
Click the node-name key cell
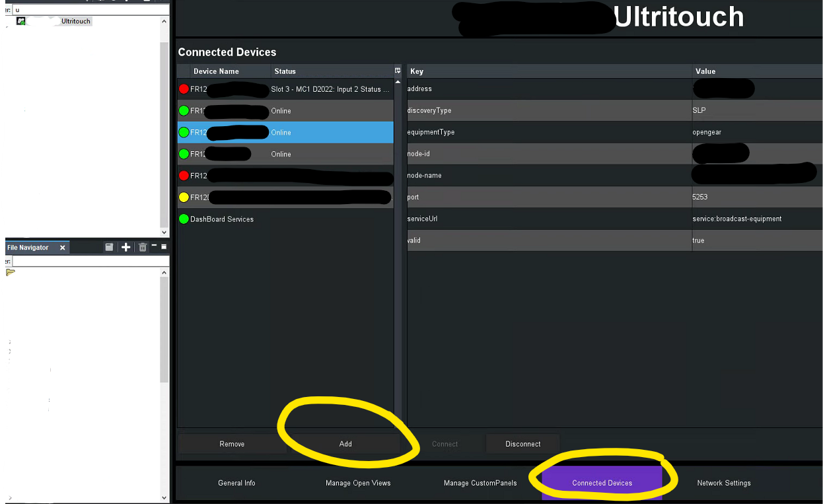pyautogui.click(x=550, y=175)
